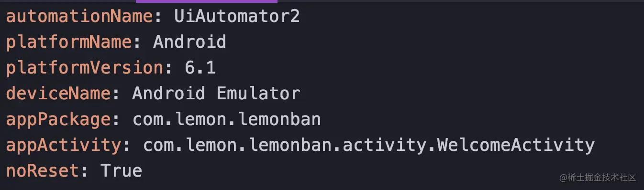This screenshot has height=190, width=644.
Task: Click the word activity in appActivity value
Action: [x=379, y=145]
